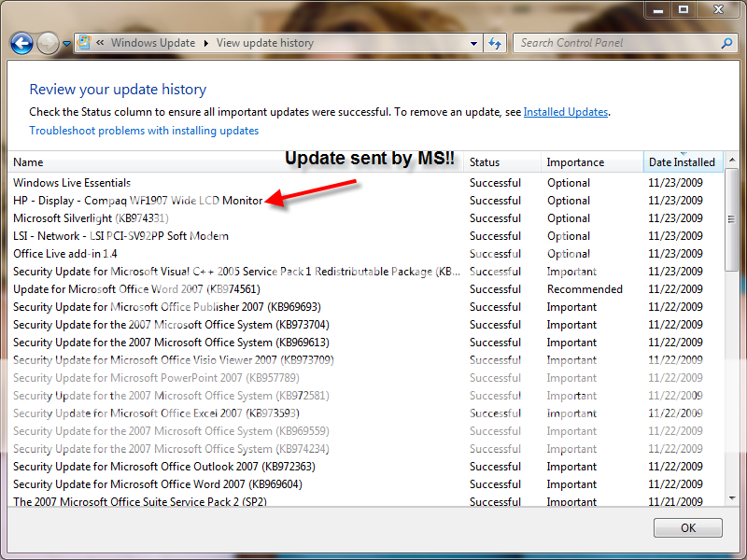Screen dimensions: 747x560
Task: Click the Control Panel icon in address bar
Action: coord(85,43)
